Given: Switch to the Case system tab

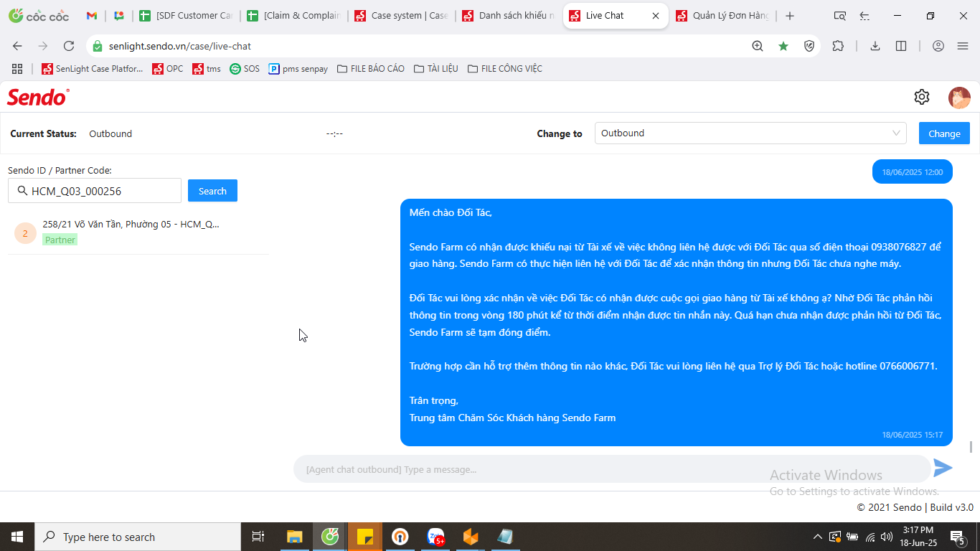Looking at the screenshot, I should click(402, 16).
